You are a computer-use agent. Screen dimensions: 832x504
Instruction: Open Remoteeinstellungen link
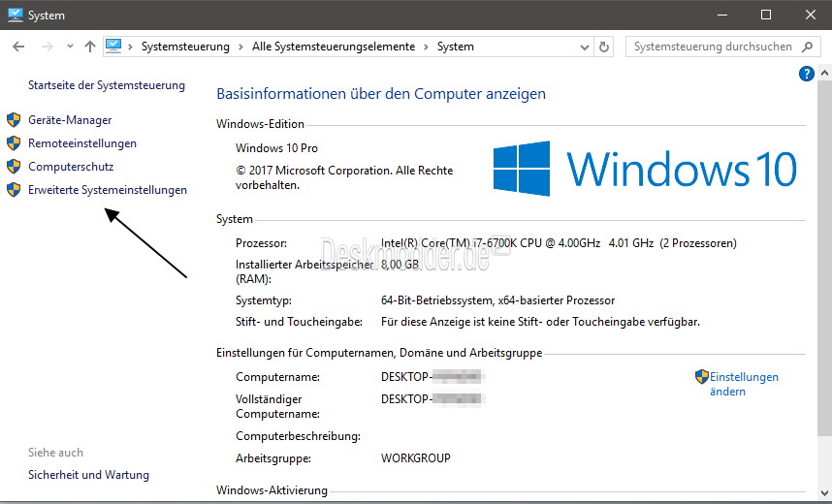[82, 143]
